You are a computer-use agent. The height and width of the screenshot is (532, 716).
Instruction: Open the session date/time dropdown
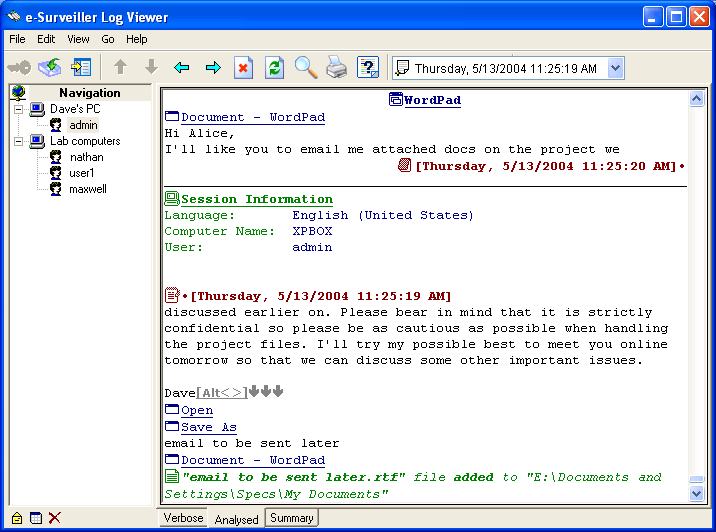point(616,68)
